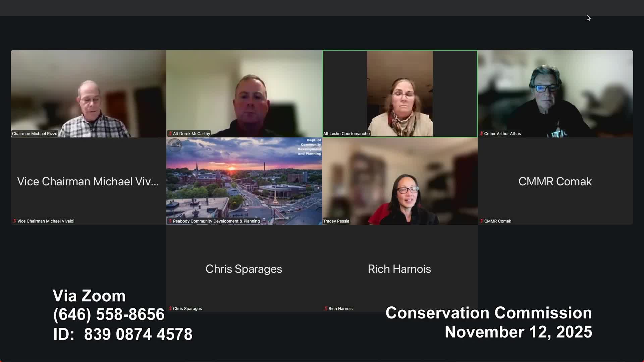Select Tracey Pessia's video tile
644x362 pixels.
click(x=400, y=181)
